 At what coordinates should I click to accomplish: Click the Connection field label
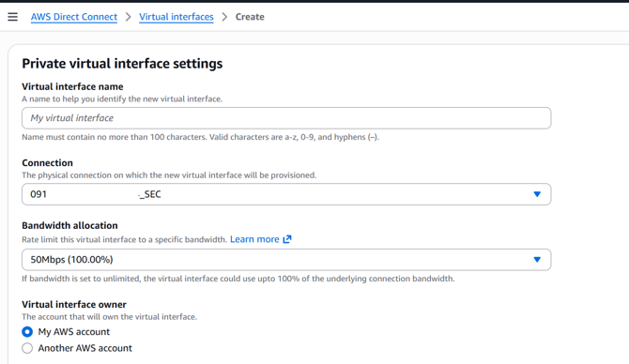tap(47, 162)
